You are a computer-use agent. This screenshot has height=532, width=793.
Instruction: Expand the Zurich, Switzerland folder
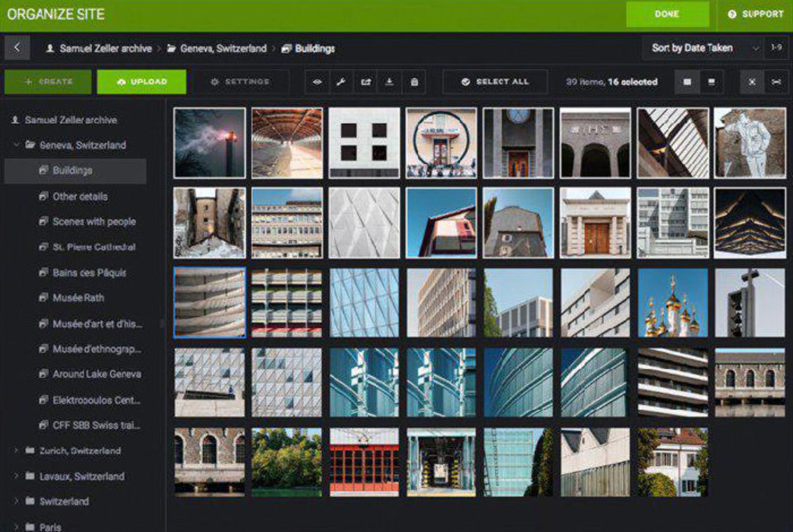(16, 450)
